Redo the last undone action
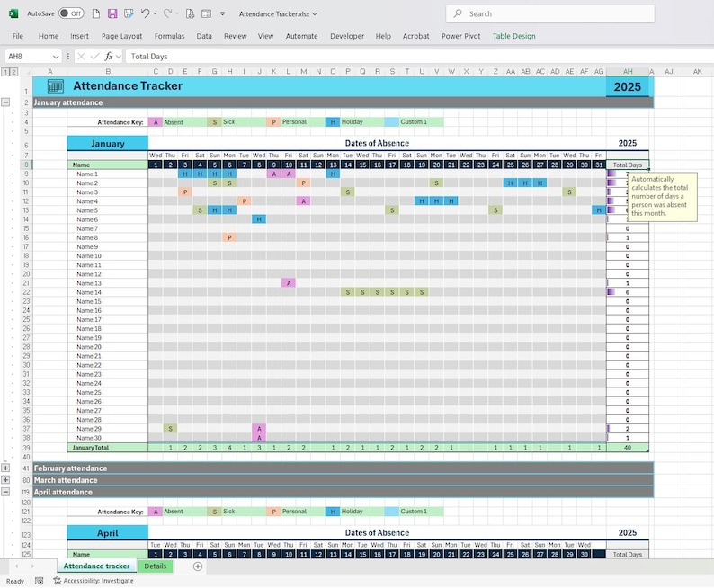Image resolution: width=714 pixels, height=588 pixels. [167, 13]
